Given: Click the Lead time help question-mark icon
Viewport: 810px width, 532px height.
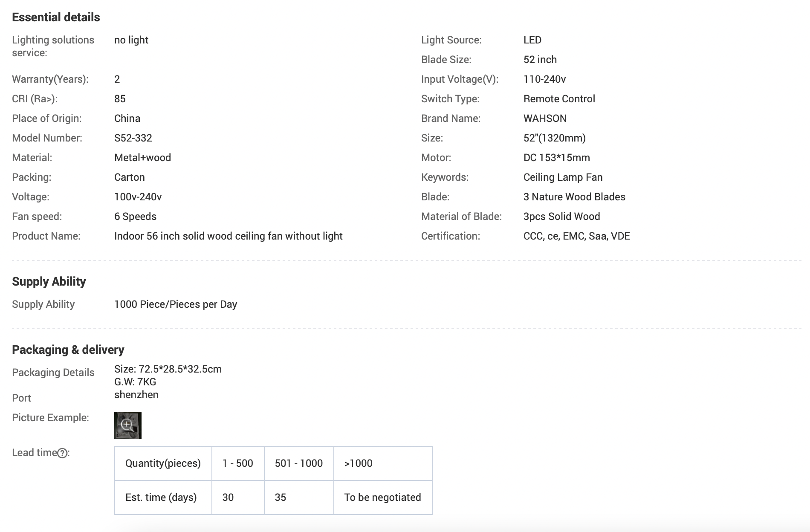Looking at the screenshot, I should (62, 453).
